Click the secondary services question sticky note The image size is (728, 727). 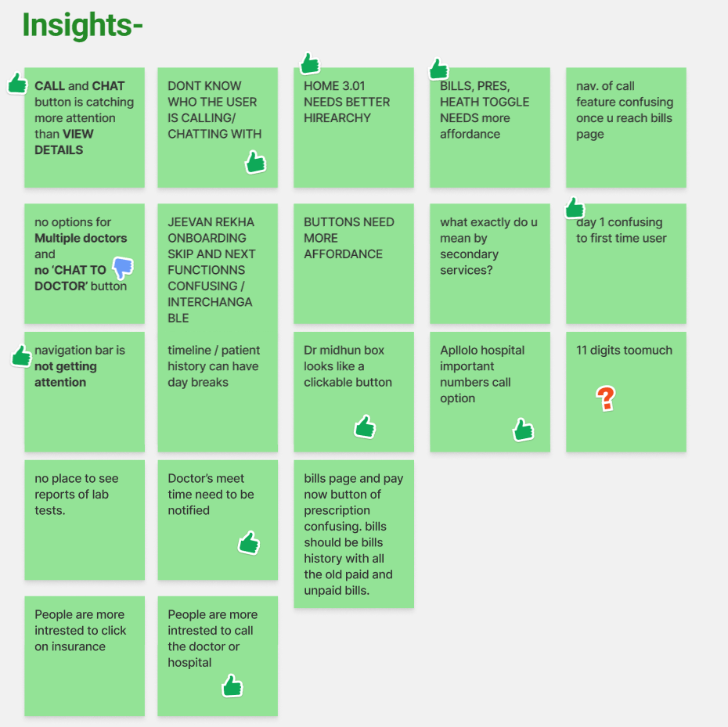pos(490,263)
